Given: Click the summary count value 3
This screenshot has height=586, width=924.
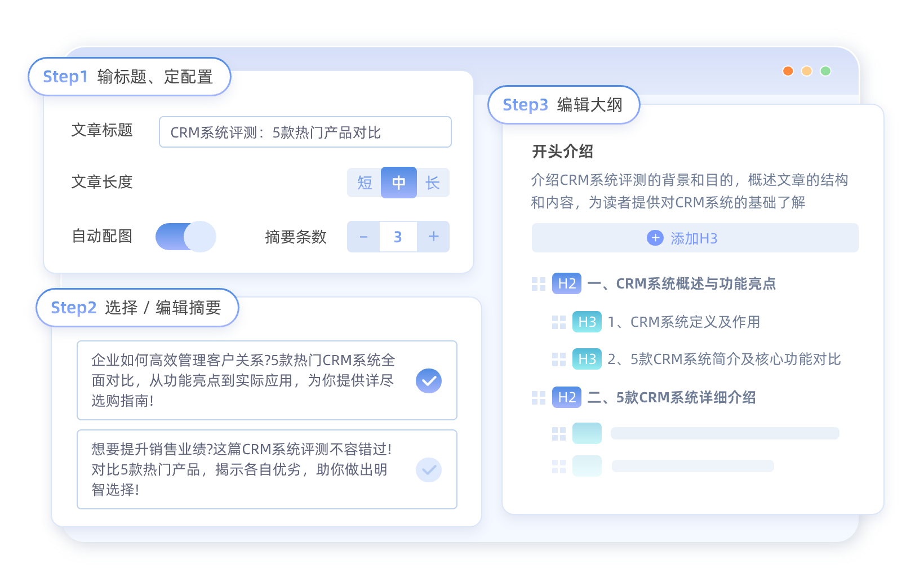Looking at the screenshot, I should [x=398, y=237].
